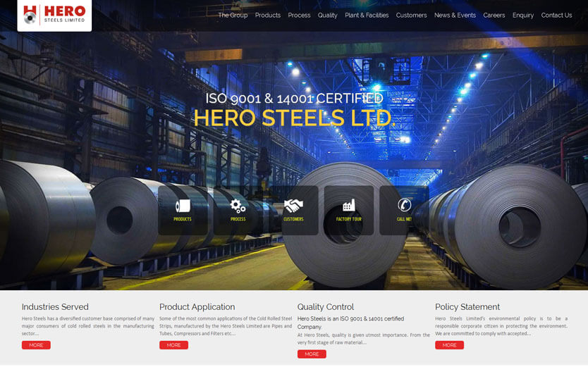Click the Hero Steels Limited logo

coord(54,15)
